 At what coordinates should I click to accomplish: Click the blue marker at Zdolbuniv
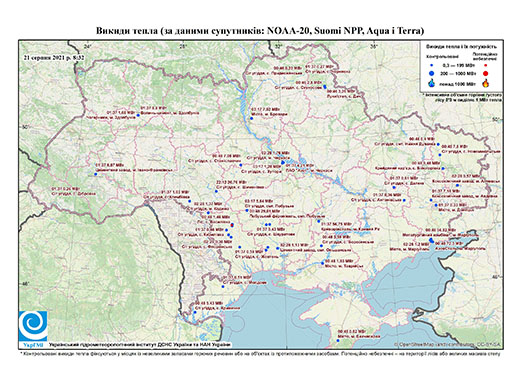(138, 115)
